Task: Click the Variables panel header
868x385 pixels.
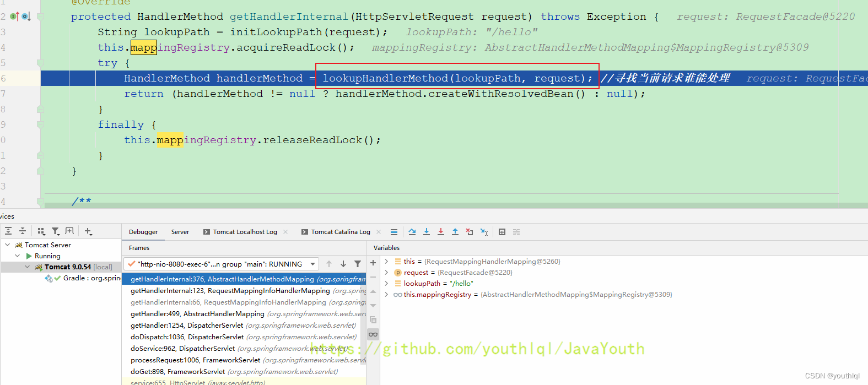Action: pos(386,248)
